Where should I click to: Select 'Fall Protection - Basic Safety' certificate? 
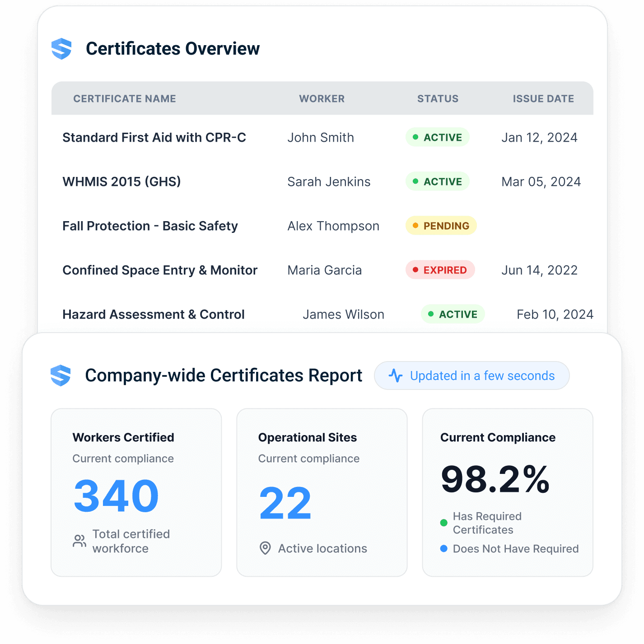click(x=150, y=226)
